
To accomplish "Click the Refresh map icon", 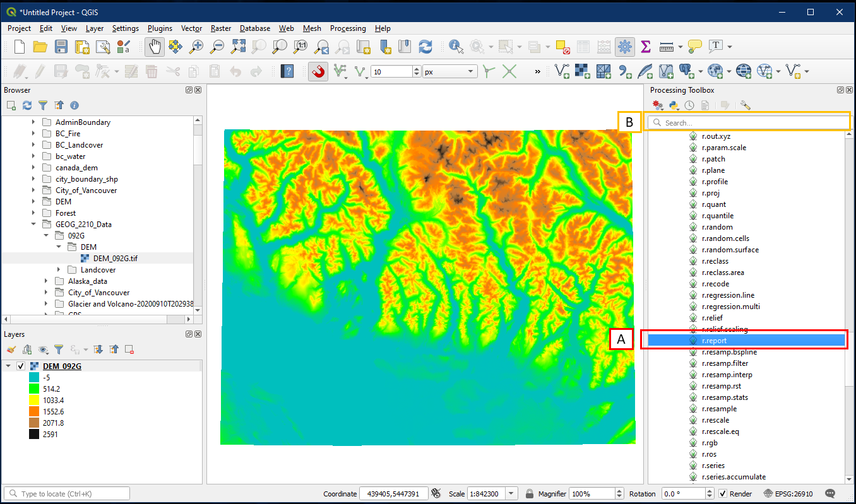I will (x=425, y=47).
